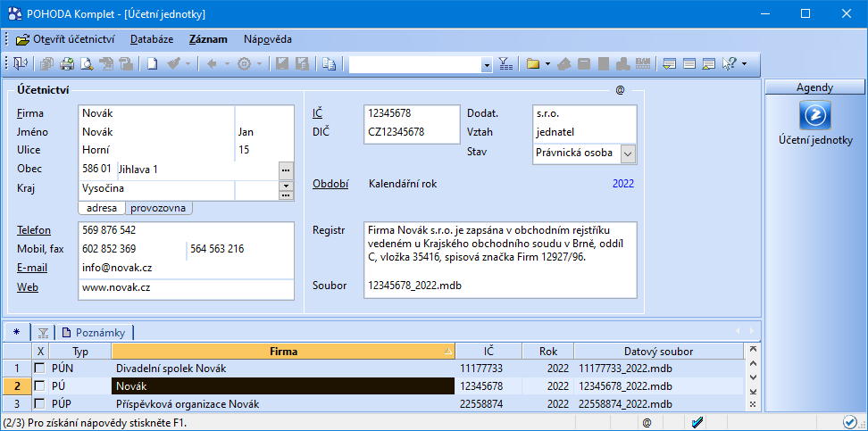Click the context help cursor-question icon
The height and width of the screenshot is (431, 868).
(x=729, y=63)
